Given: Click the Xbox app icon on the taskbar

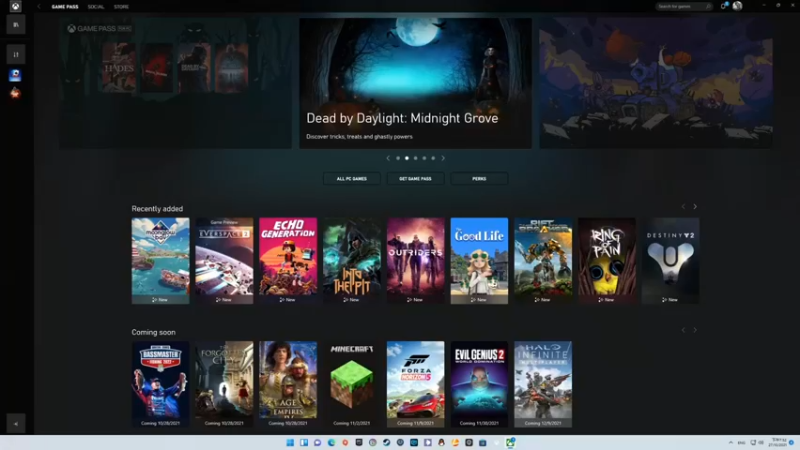Looking at the screenshot, I should 510,442.
